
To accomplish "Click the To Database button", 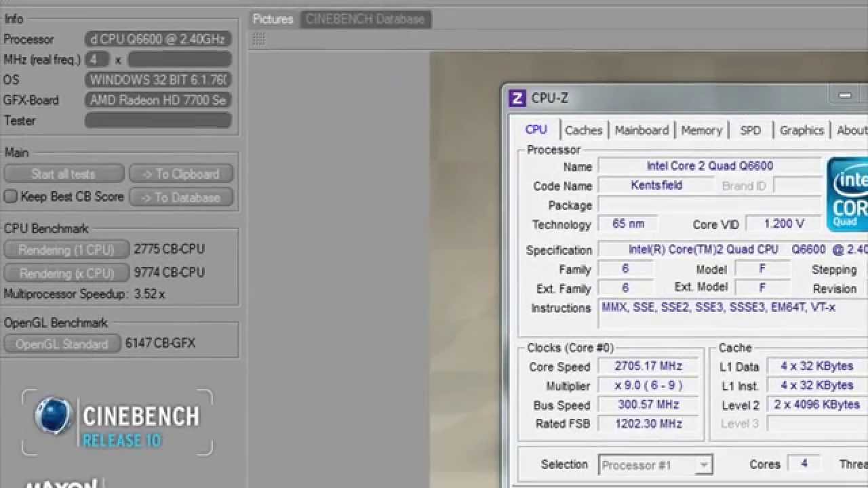I will tap(181, 197).
